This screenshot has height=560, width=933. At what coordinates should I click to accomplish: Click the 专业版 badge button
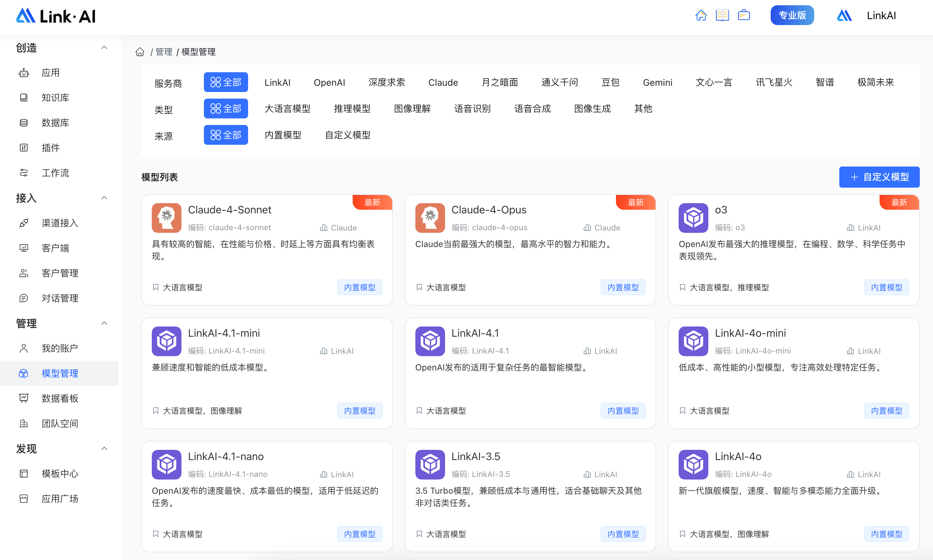click(792, 16)
